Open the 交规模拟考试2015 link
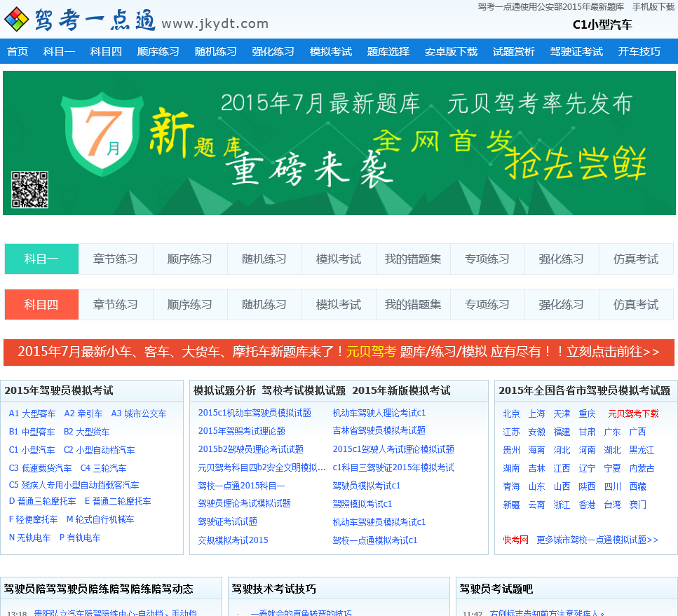 coord(233,540)
